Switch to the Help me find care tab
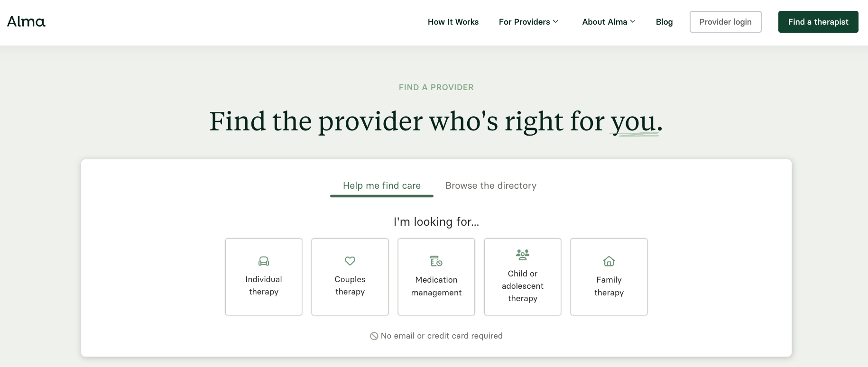 click(381, 185)
